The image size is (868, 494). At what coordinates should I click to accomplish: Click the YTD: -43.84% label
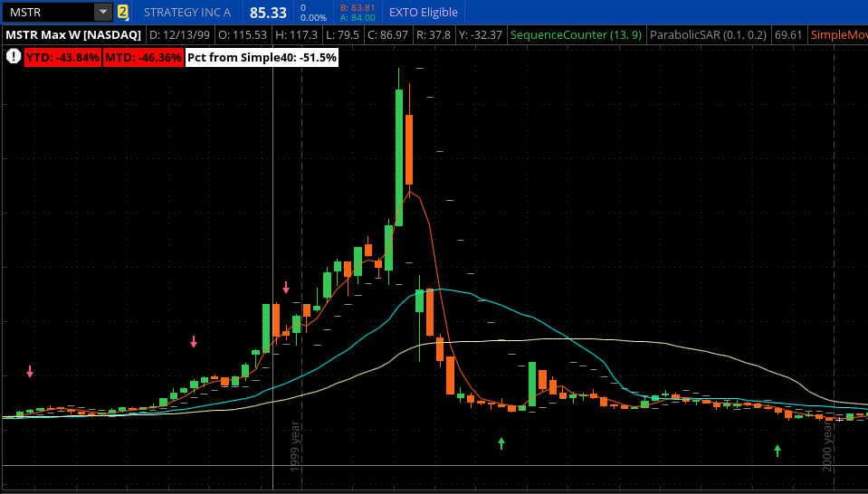coord(62,58)
